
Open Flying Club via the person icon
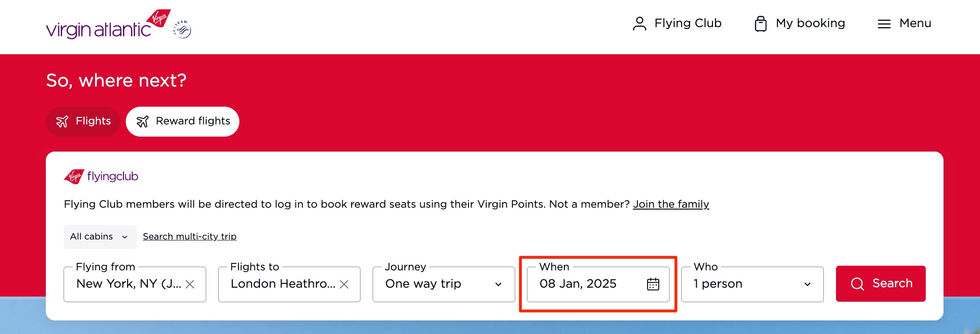tap(639, 23)
